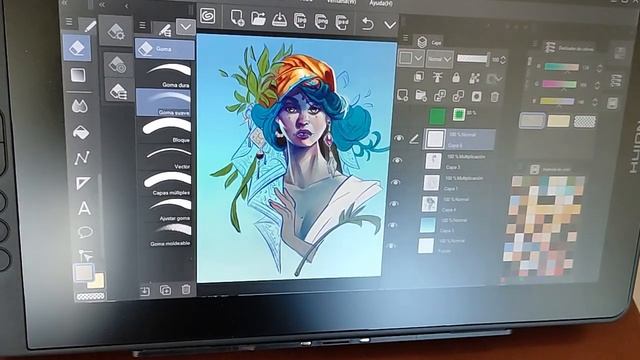
Task: Export as PSD icon in command bar
Action: click(342, 22)
